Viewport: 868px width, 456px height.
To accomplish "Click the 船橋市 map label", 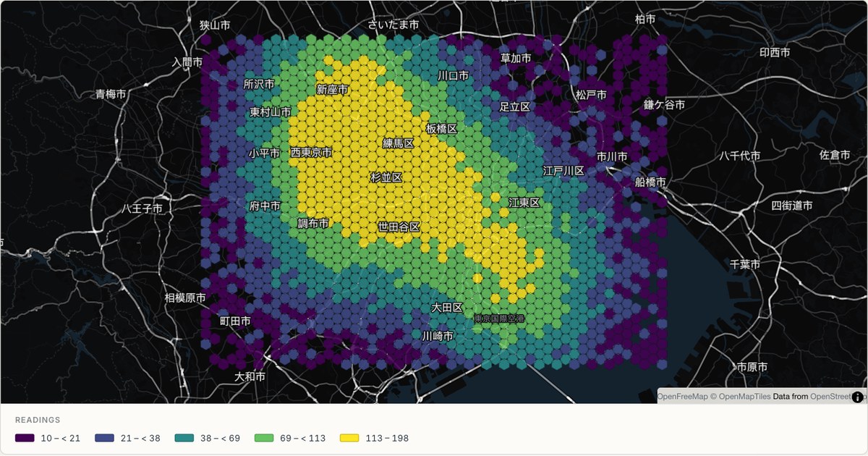I will coord(650,182).
